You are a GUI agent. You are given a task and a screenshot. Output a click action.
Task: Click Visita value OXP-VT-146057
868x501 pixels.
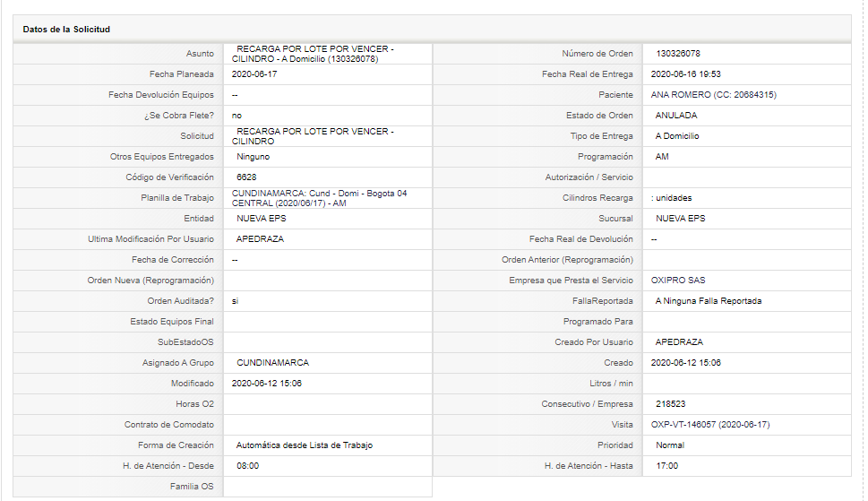click(710, 425)
